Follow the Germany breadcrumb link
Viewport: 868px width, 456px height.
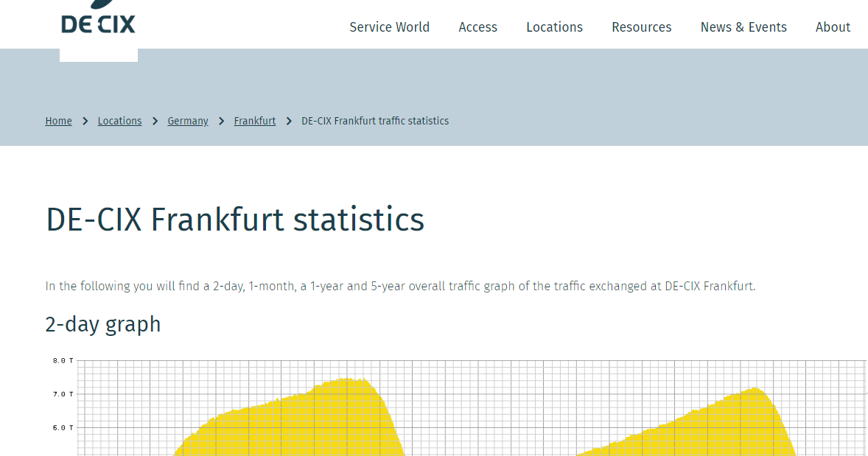188,121
